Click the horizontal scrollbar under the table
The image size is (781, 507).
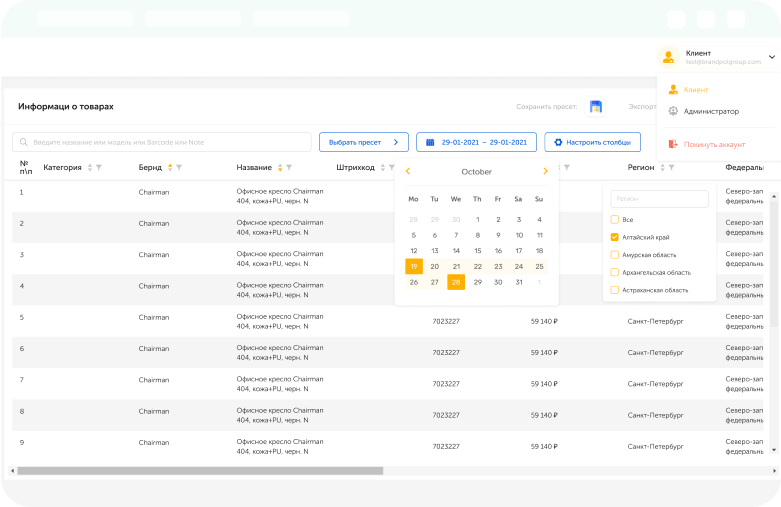point(200,470)
